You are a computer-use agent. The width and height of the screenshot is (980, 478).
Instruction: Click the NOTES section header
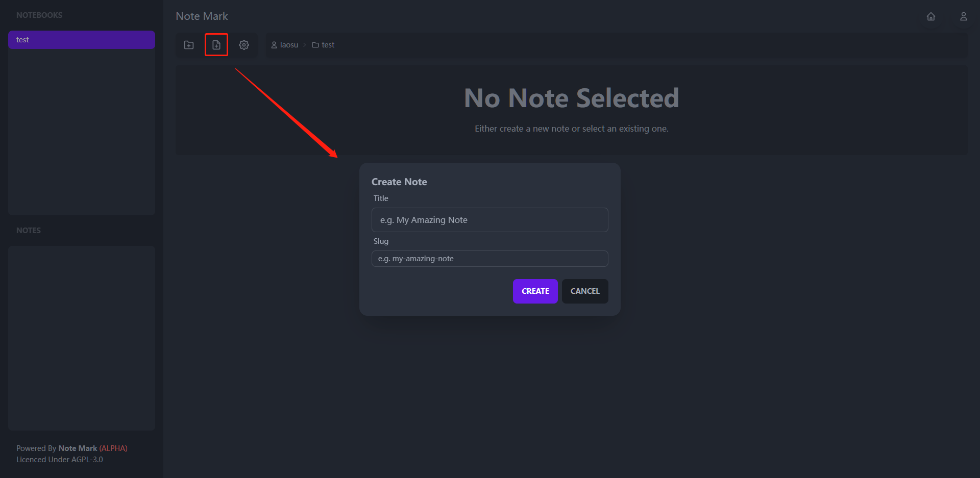(29, 230)
